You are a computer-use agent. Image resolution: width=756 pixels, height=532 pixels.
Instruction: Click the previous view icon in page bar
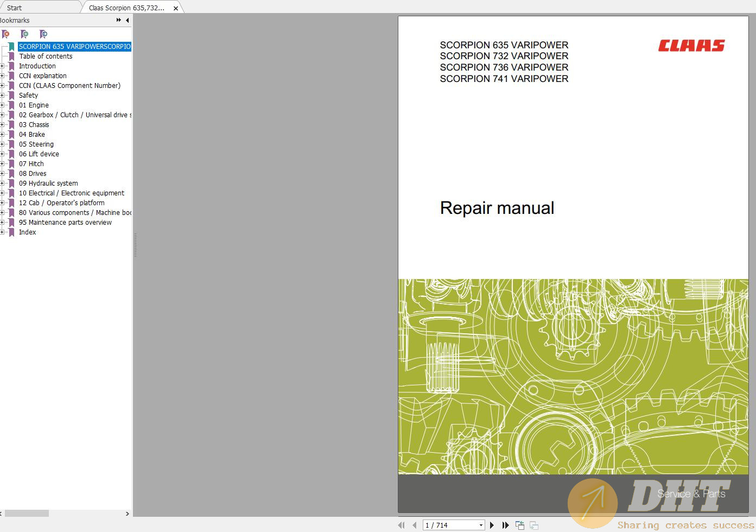pos(520,525)
